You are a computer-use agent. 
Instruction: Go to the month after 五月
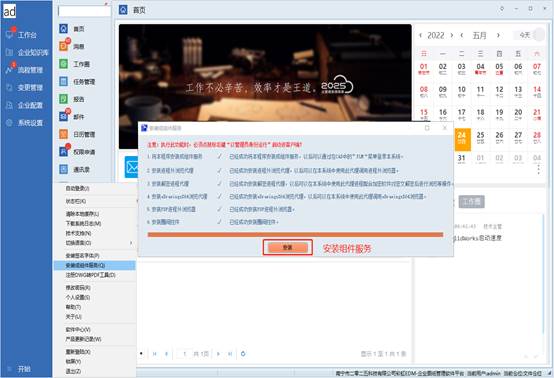tap(498, 35)
